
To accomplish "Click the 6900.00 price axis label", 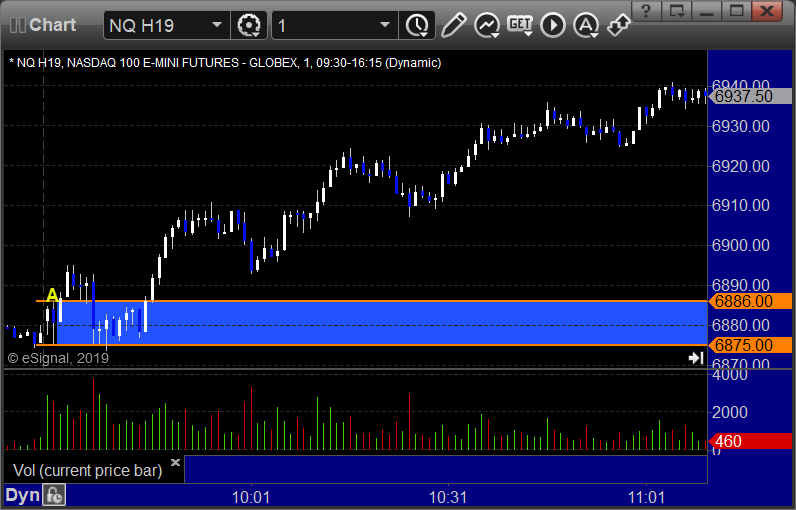I will click(x=741, y=245).
